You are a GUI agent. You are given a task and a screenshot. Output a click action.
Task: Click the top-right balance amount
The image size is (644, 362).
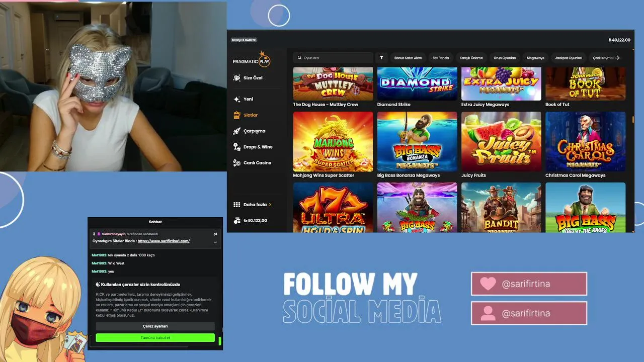(619, 40)
